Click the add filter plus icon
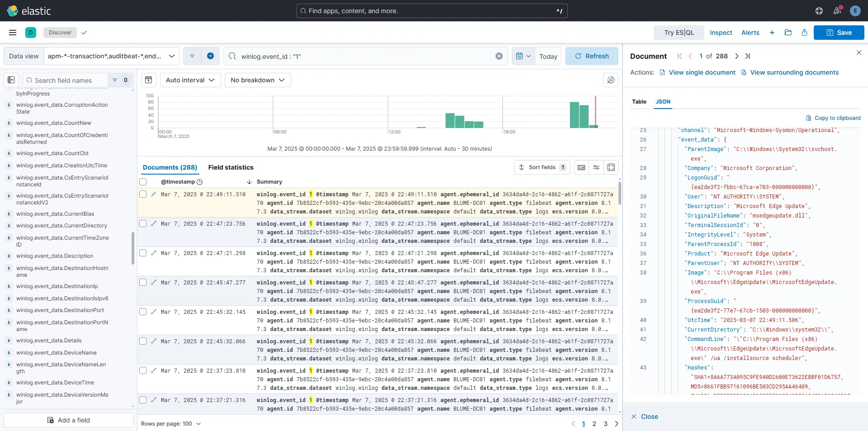The image size is (868, 431). [210, 56]
